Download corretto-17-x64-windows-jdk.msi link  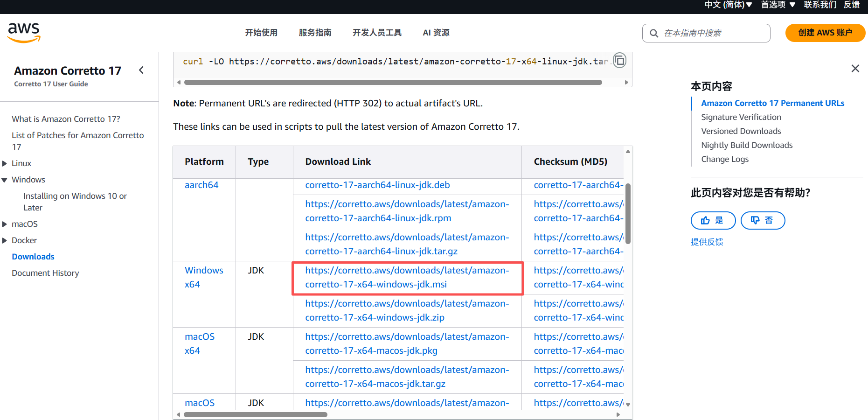click(407, 277)
